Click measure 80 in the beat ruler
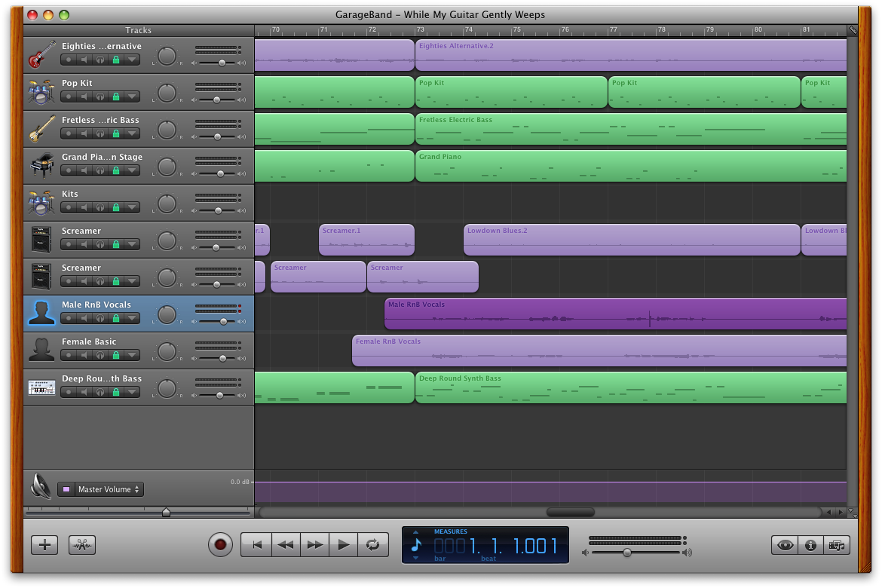The image size is (882, 588). [758, 30]
